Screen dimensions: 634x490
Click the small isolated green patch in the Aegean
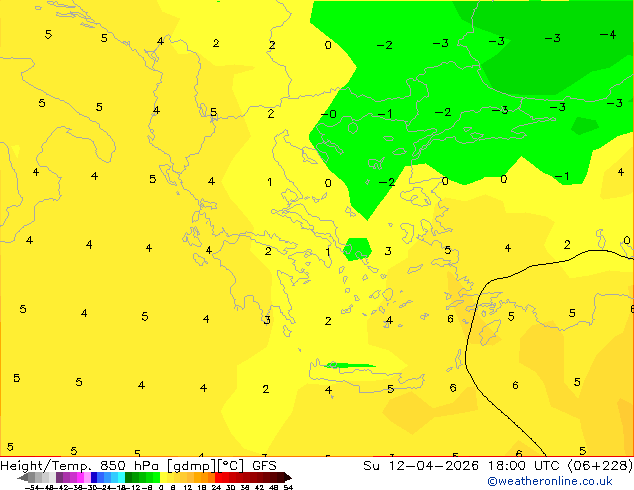(x=357, y=249)
